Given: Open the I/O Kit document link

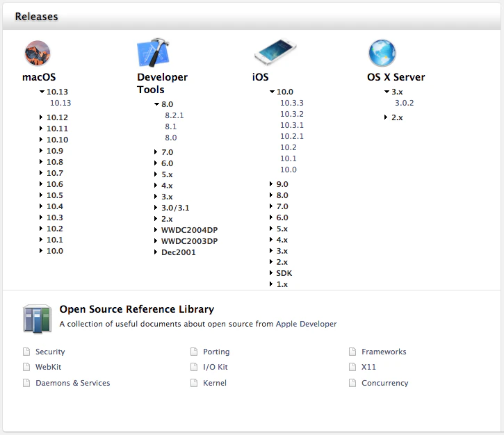Looking at the screenshot, I should click(216, 367).
